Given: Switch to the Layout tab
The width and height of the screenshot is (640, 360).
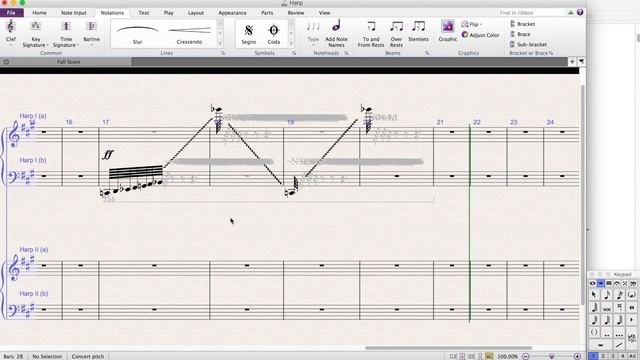Looking at the screenshot, I should point(196,13).
